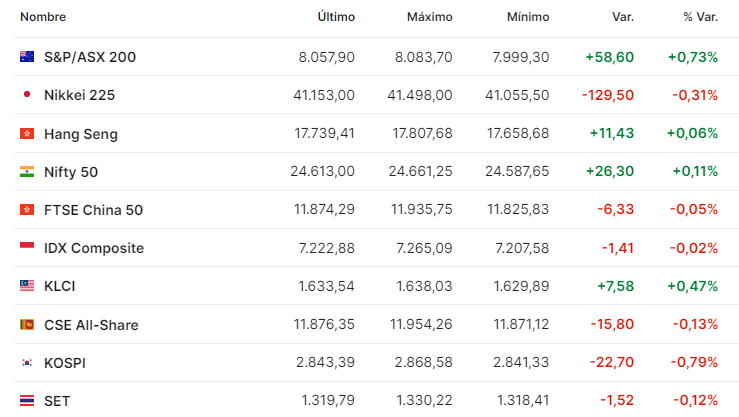Click the Malaysia flag icon beside KLCI
The height and width of the screenshot is (417, 739).
click(x=27, y=286)
